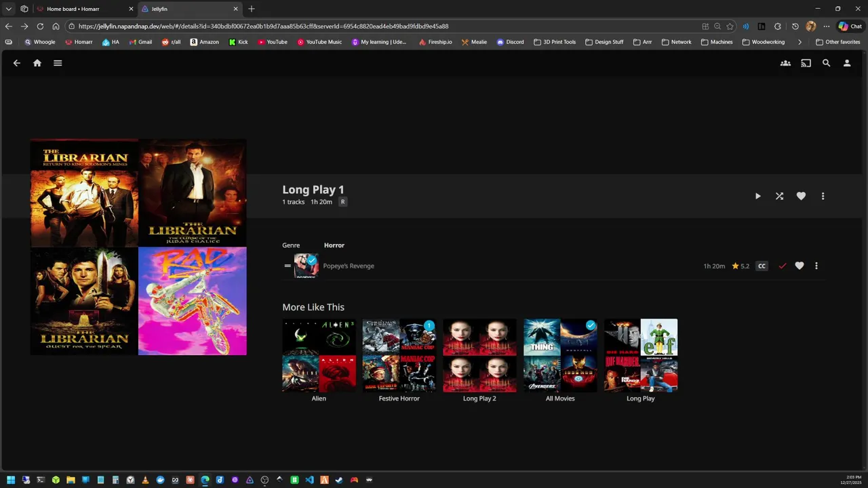Click the 5.2 star rating

tap(741, 266)
